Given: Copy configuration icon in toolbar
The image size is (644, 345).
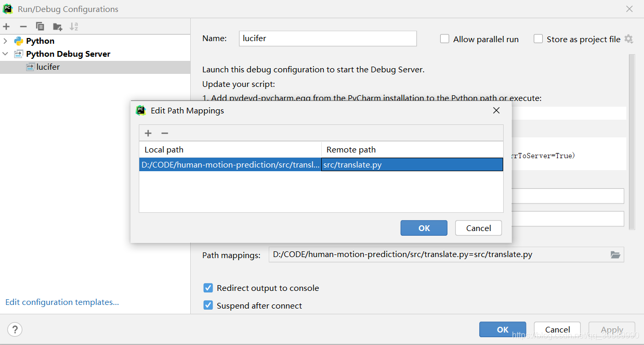Looking at the screenshot, I should 40,27.
